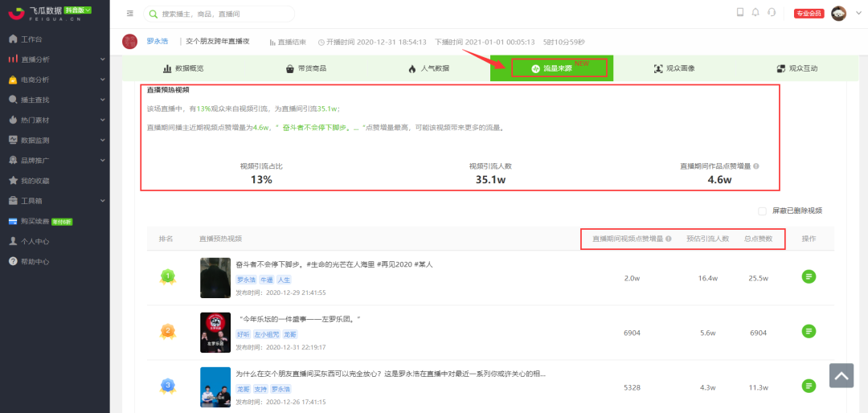Click the search magnifier icon

pos(154,14)
